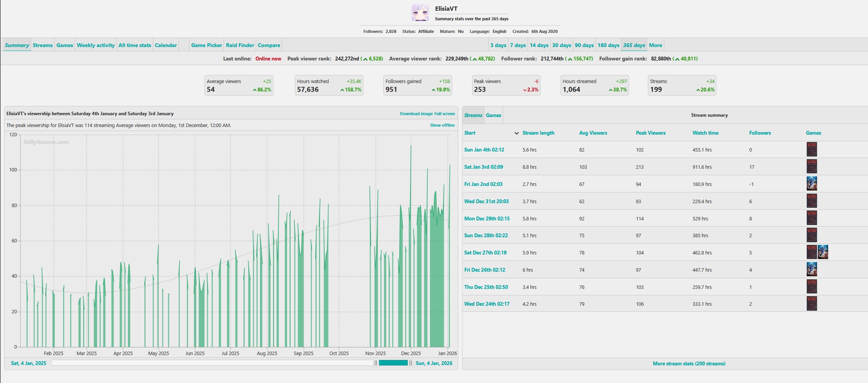Switch to Streams tab in Stream summary panel

(473, 115)
